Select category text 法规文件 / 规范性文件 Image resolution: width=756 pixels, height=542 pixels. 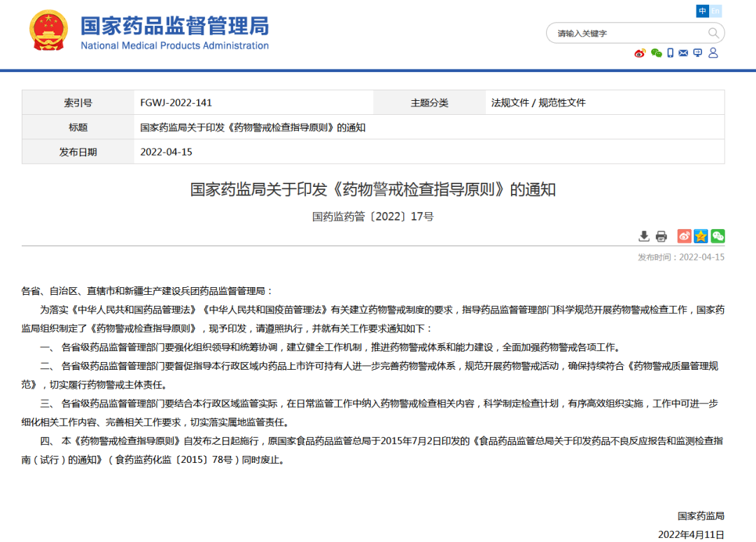click(x=538, y=103)
